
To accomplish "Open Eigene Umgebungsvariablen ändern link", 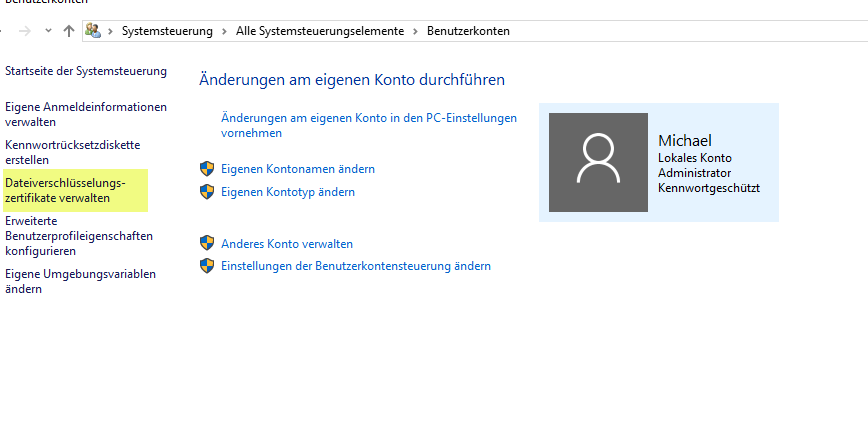I will click(80, 281).
